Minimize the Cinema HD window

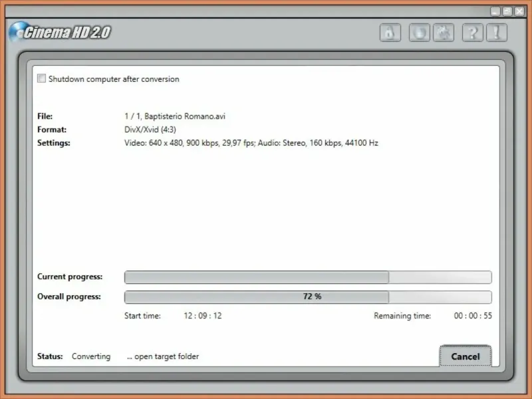click(495, 11)
